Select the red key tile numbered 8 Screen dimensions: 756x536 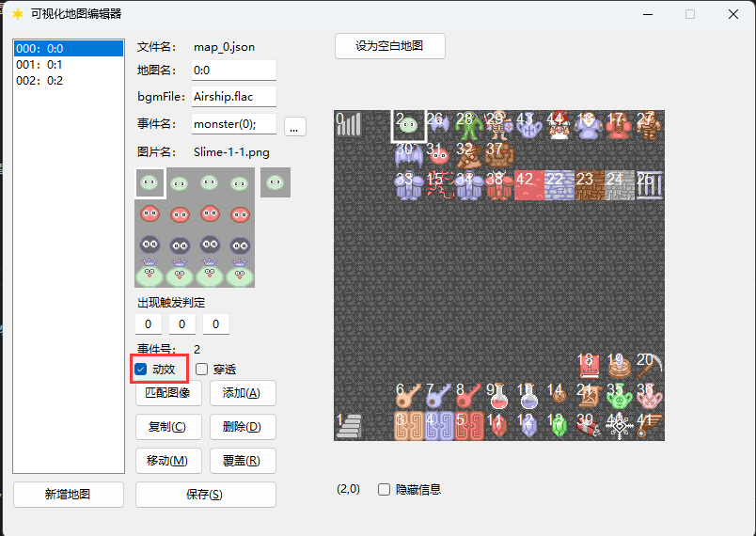click(468, 396)
